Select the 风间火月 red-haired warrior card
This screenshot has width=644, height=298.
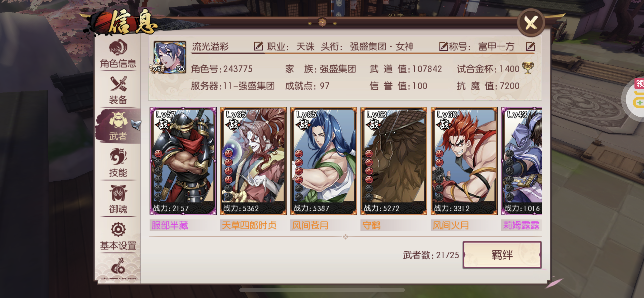point(464,161)
